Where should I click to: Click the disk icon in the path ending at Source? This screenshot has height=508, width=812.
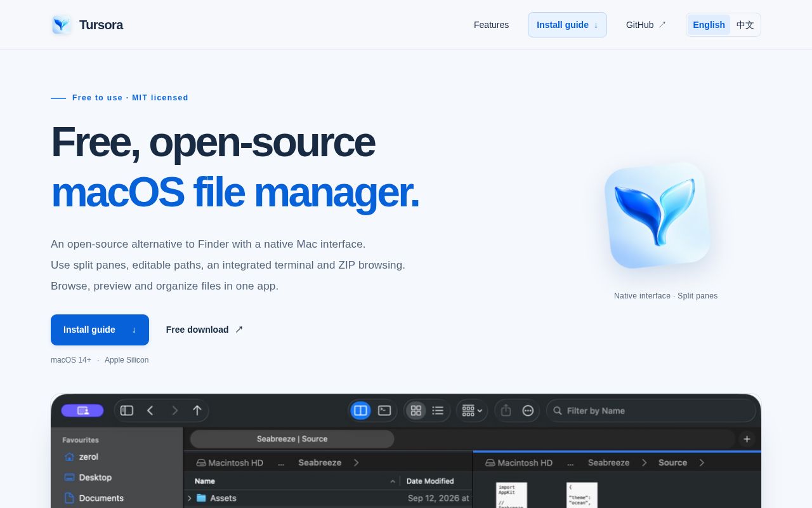pos(490,463)
